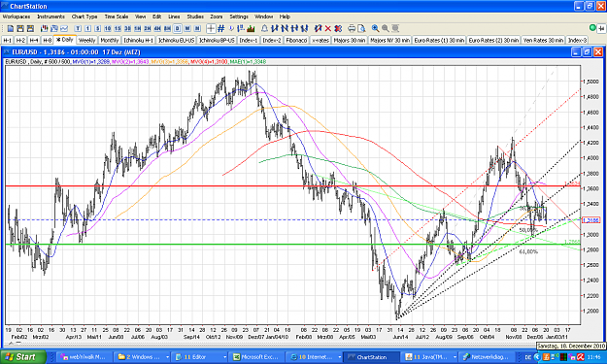Select the 4H time scale button
The height and width of the screenshot is (364, 607).
coord(157,28)
